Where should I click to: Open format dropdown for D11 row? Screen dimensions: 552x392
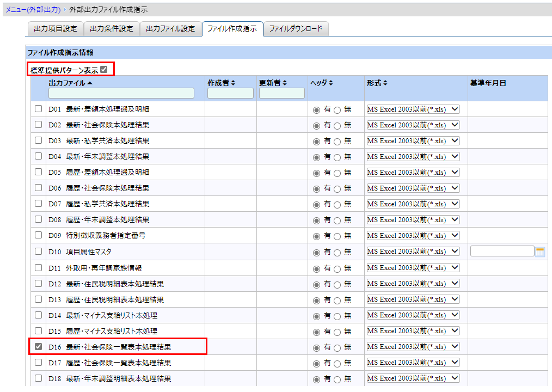pos(413,268)
